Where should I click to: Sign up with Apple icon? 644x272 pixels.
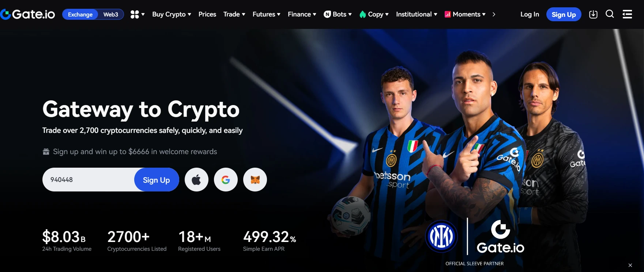click(x=196, y=179)
